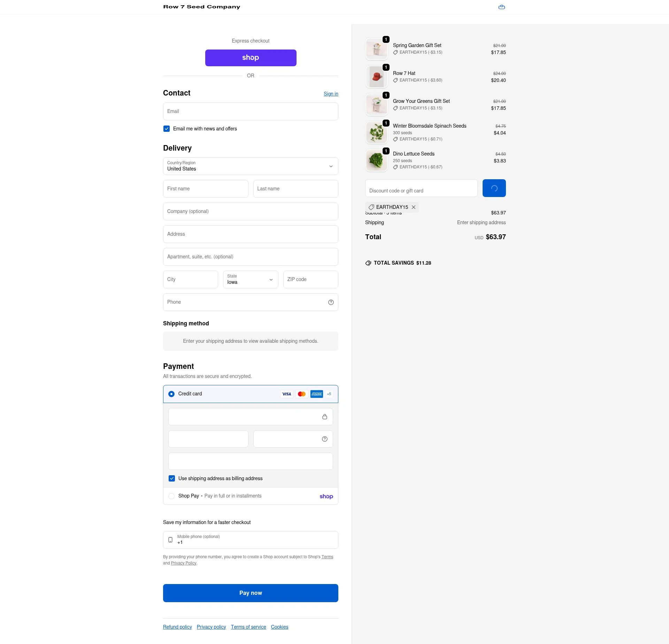This screenshot has height=644, width=669.
Task: Select the Shop Pay radio option
Action: click(171, 496)
